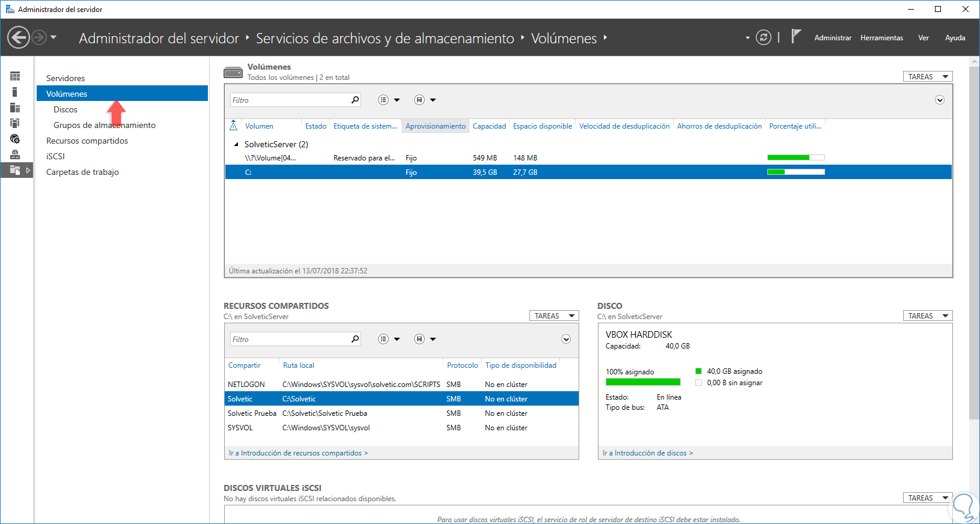
Task: Click the All Servers icon in sidebar
Action: pyautogui.click(x=15, y=108)
